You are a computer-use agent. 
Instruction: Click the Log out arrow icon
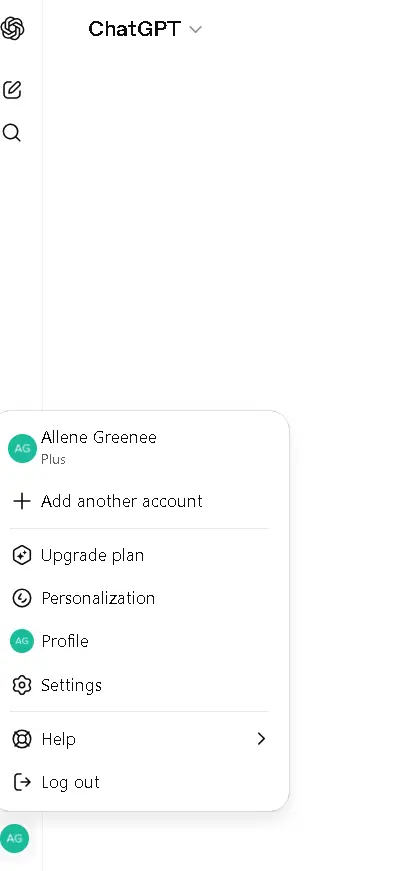(x=22, y=782)
